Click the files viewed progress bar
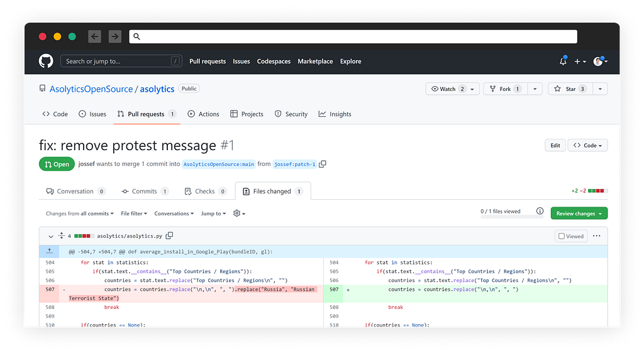Viewport: 644px width, 353px height. click(x=512, y=217)
